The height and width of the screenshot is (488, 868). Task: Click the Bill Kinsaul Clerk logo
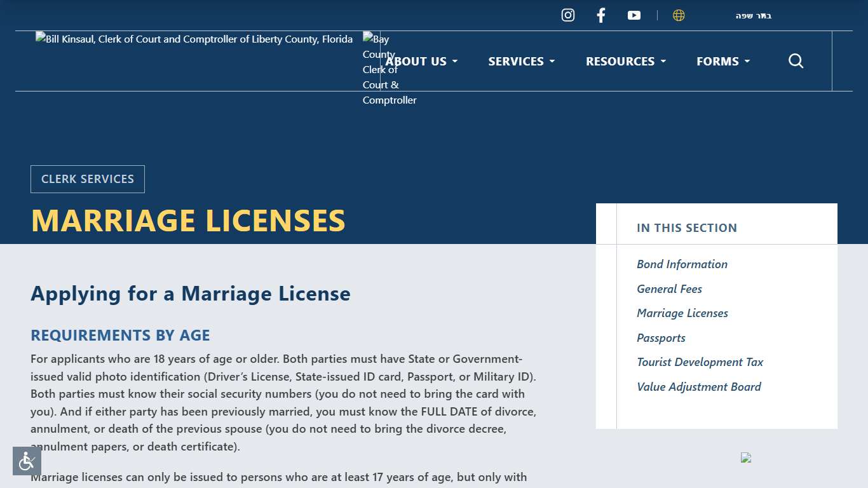tap(194, 39)
